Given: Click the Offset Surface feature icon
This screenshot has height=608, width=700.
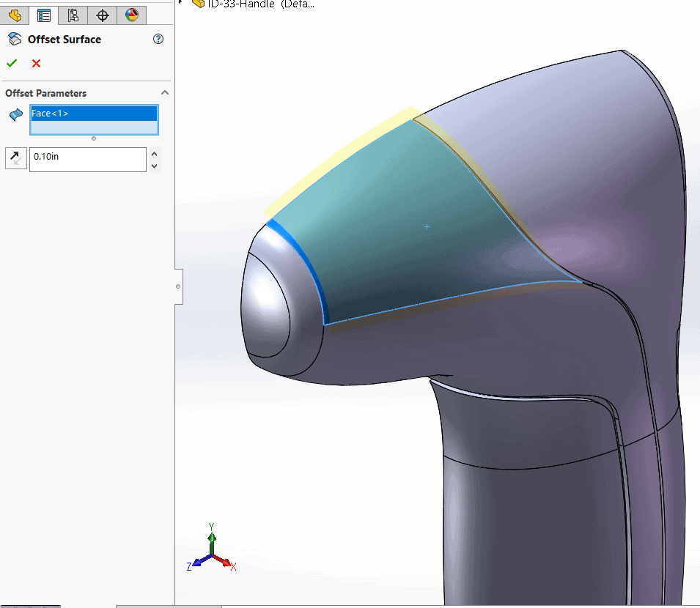Looking at the screenshot, I should pyautogui.click(x=15, y=40).
